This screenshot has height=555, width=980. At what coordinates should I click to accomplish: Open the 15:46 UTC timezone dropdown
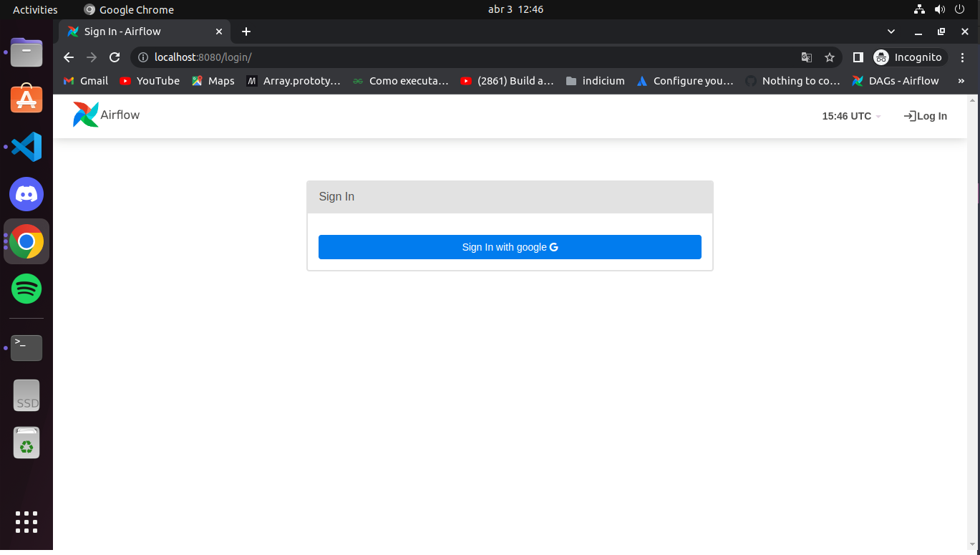point(851,115)
